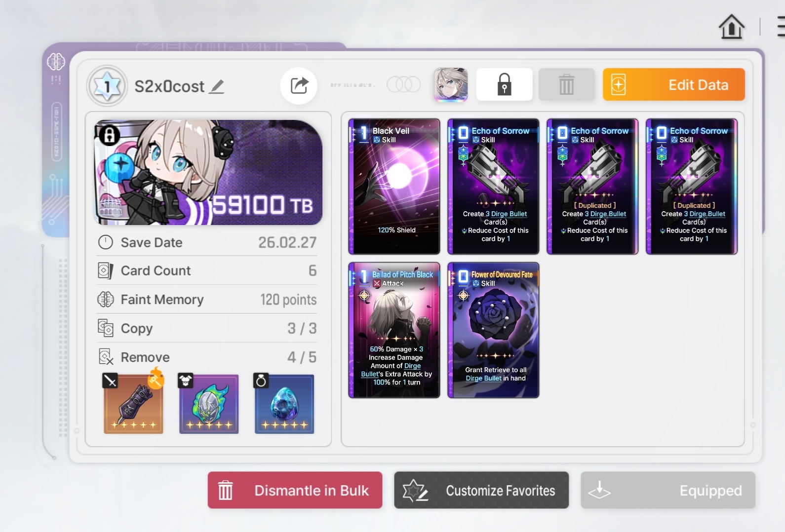Click the Save Date value 26.02.27
The image size is (785, 532).
287,242
